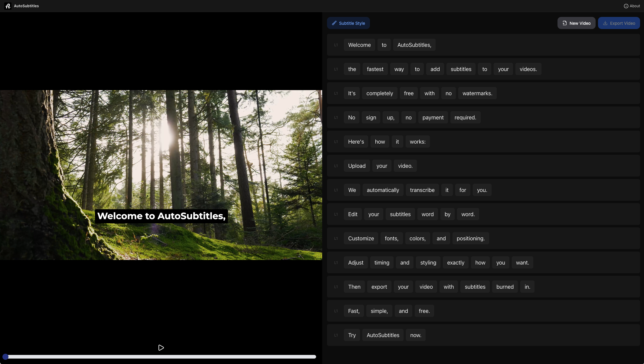Viewport: 644px width, 364px height.
Task: Click the subtitle overlay text on the video
Action: tap(161, 216)
